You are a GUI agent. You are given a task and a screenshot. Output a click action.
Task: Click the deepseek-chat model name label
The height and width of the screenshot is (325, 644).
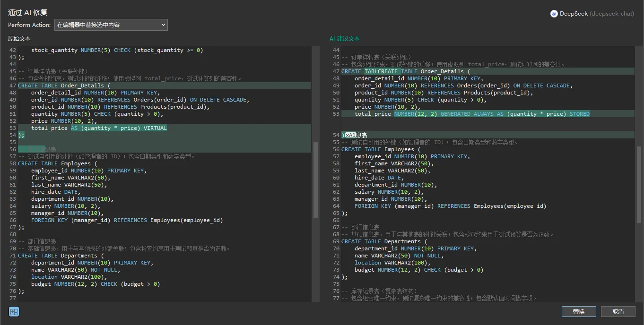tap(612, 14)
